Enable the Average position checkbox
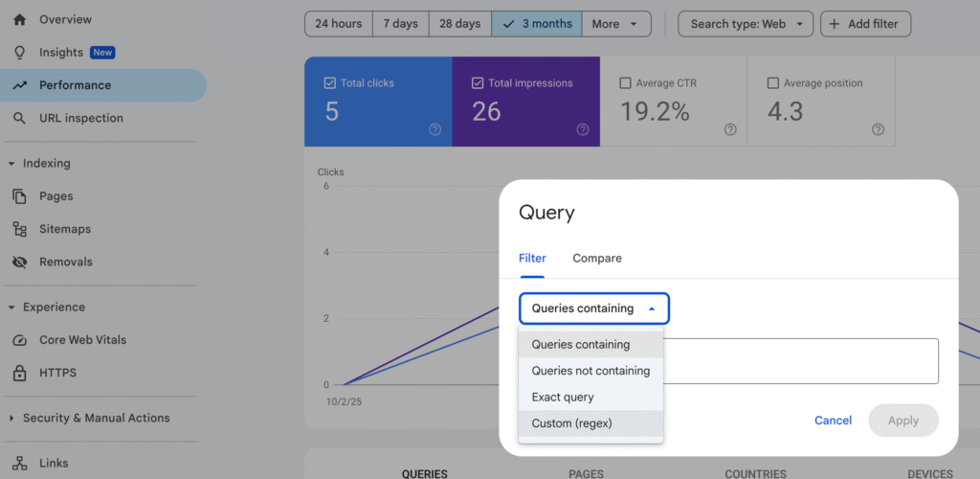The width and height of the screenshot is (980, 479). click(x=773, y=83)
